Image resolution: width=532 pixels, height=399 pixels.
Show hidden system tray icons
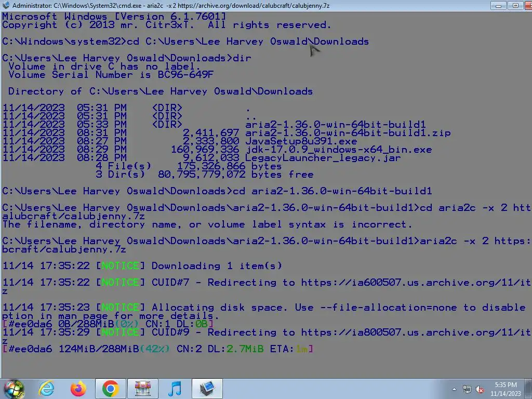click(x=454, y=389)
